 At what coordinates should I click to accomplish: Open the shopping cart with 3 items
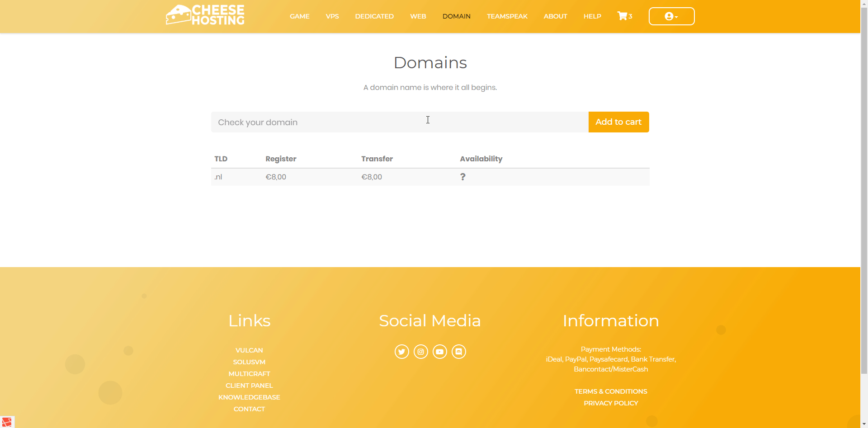[624, 16]
